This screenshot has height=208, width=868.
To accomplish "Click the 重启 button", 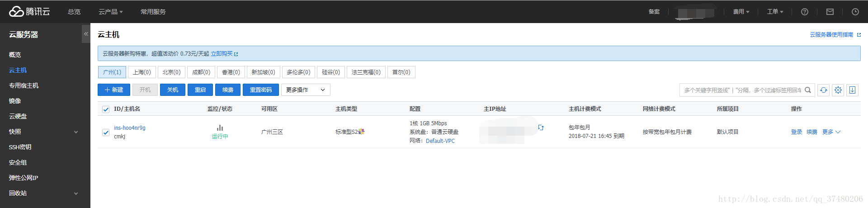I will 200,90.
